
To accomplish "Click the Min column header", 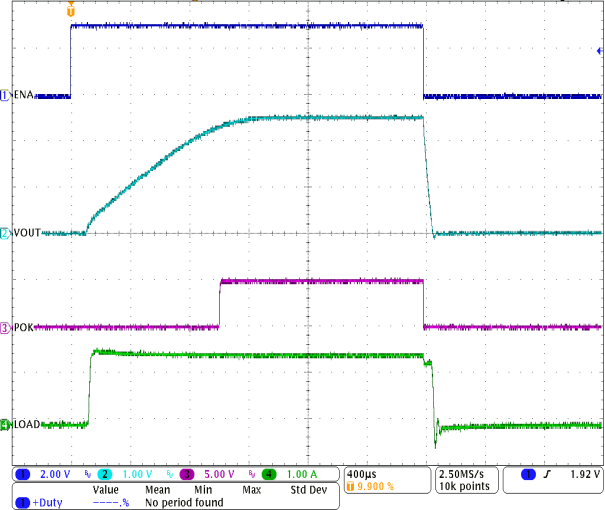I will [x=203, y=490].
